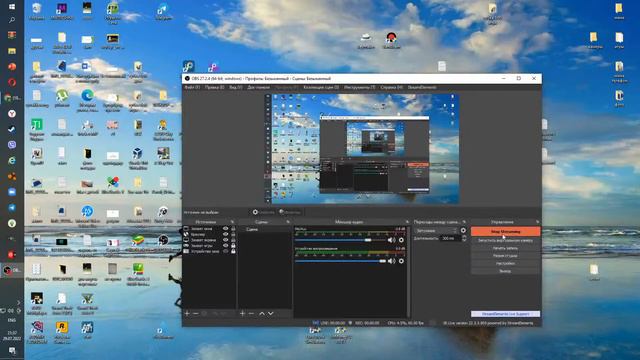The height and width of the screenshot is (360, 640).
Task: Open the transition type dropdown
Action: point(436,231)
